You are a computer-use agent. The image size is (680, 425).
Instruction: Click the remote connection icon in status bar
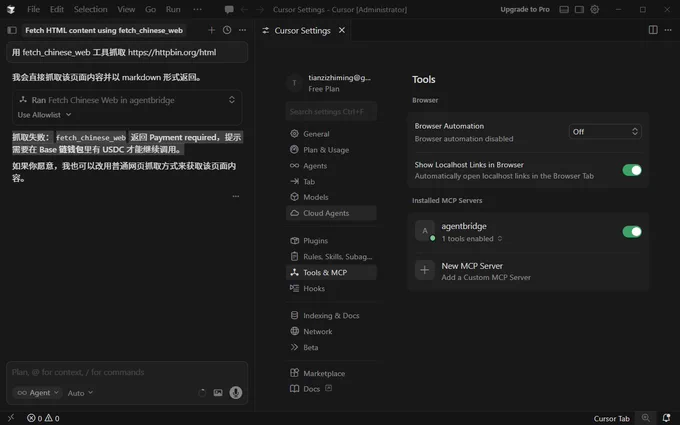(11, 418)
